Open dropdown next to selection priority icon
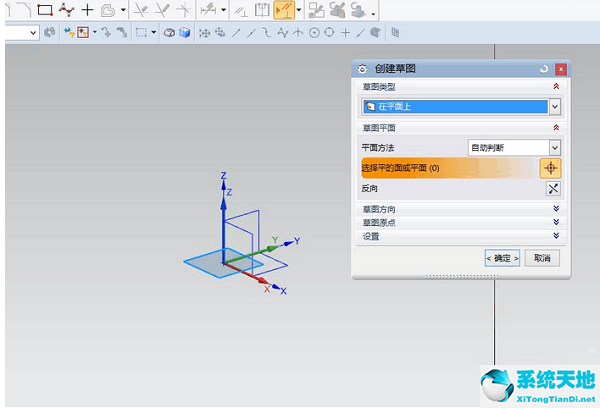 [x=95, y=32]
